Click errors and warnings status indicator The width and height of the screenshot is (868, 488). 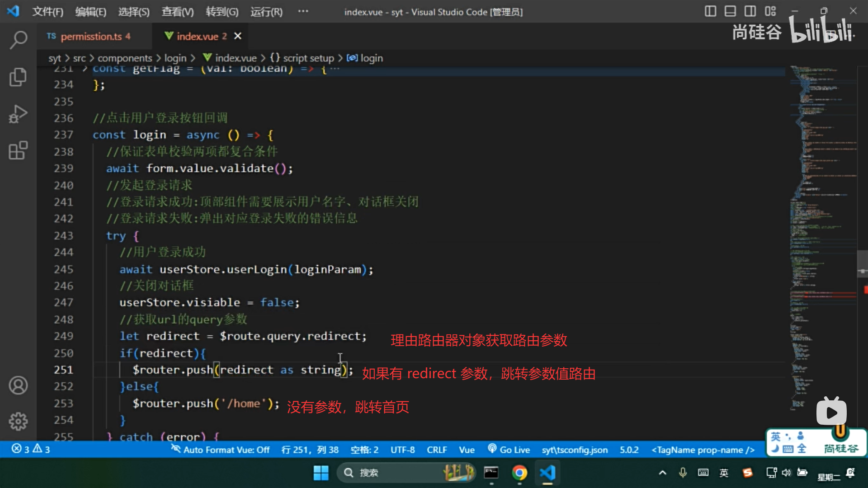(x=31, y=449)
